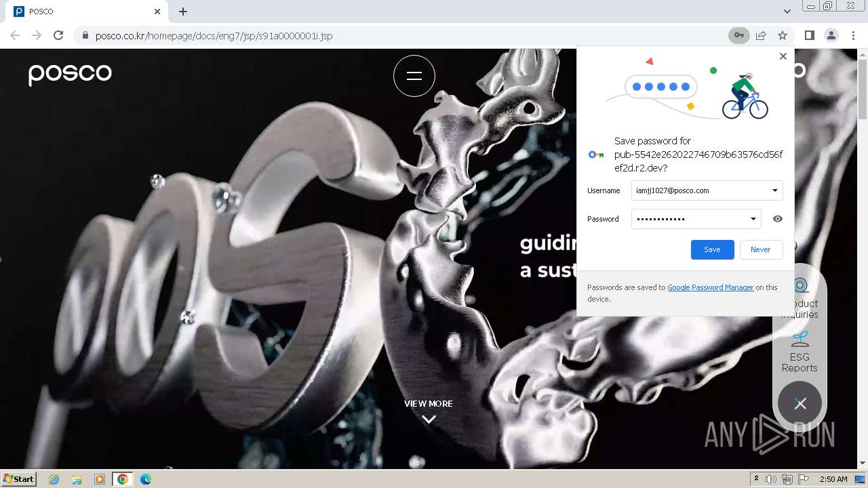Open a new tab
The image size is (868, 488).
click(x=183, y=12)
